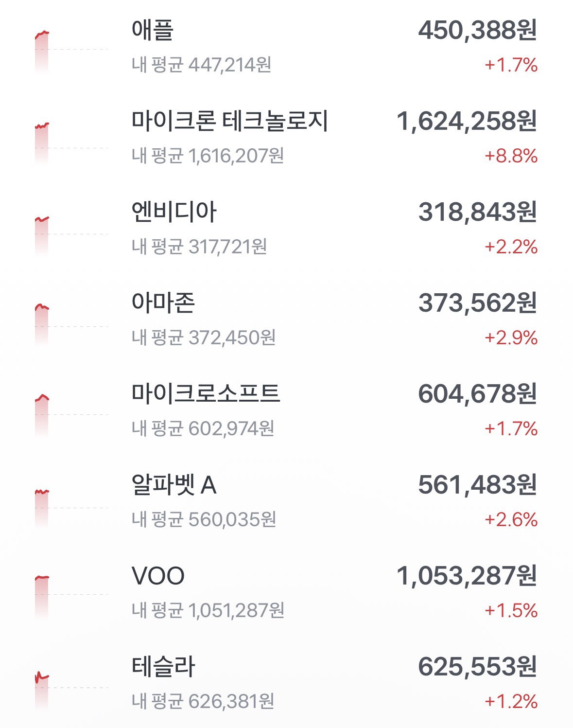This screenshot has width=573, height=728.
Task: Tap the 아마존 sparkline chart
Action: pyautogui.click(x=71, y=326)
